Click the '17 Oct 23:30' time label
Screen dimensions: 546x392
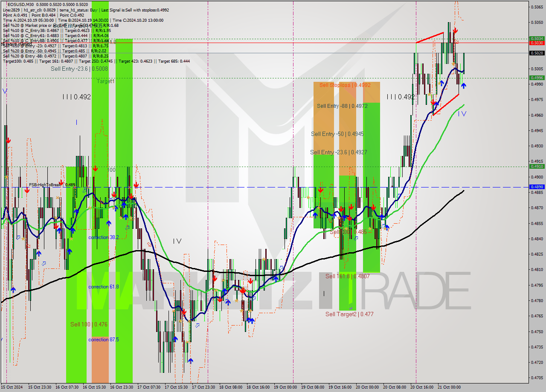(204, 387)
